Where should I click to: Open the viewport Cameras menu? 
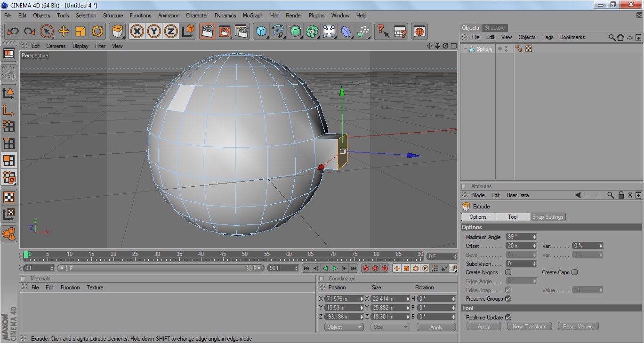(56, 46)
